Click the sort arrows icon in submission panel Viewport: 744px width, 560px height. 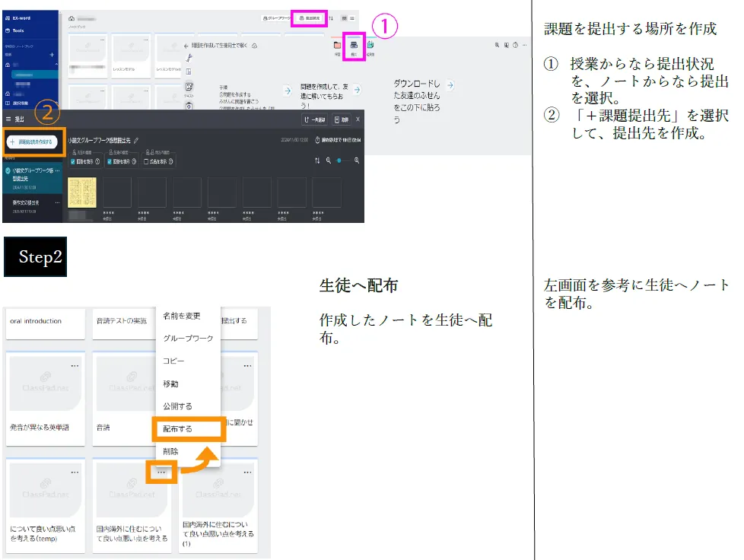click(x=317, y=161)
